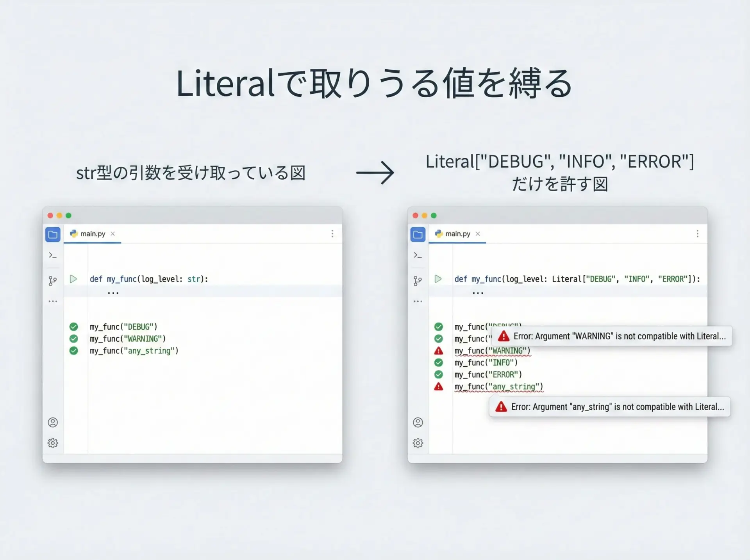Click account profile icon in right window

click(x=418, y=423)
